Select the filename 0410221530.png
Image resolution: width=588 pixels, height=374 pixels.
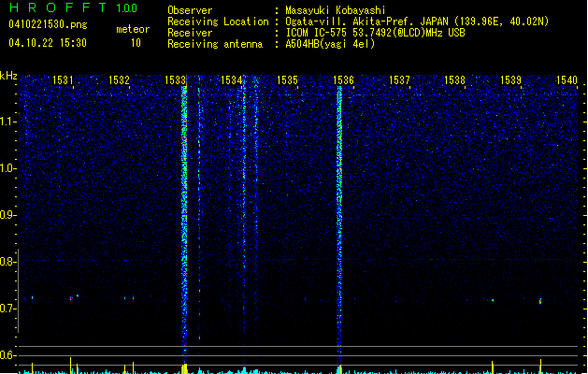[x=48, y=25]
